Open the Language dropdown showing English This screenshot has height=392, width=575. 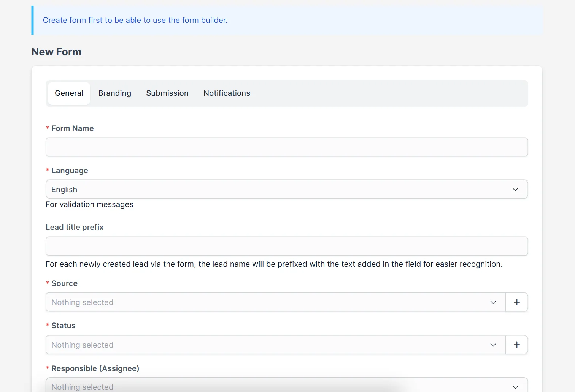[287, 189]
